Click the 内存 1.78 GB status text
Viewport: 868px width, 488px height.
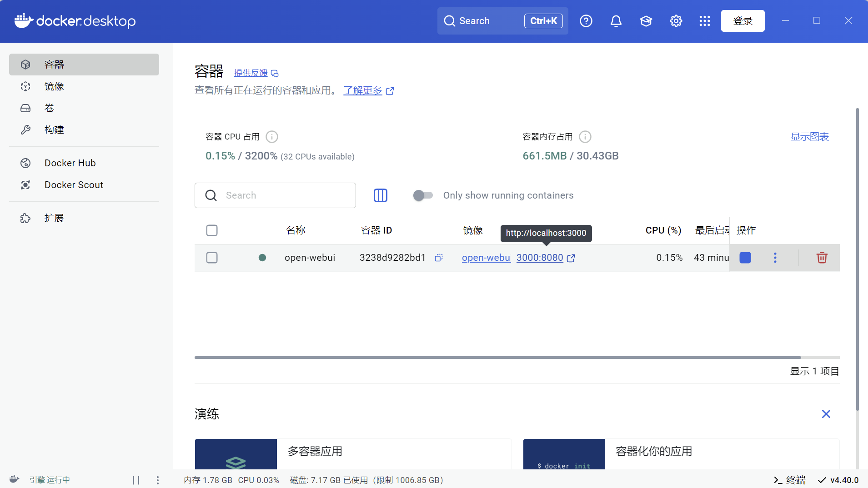tap(208, 480)
